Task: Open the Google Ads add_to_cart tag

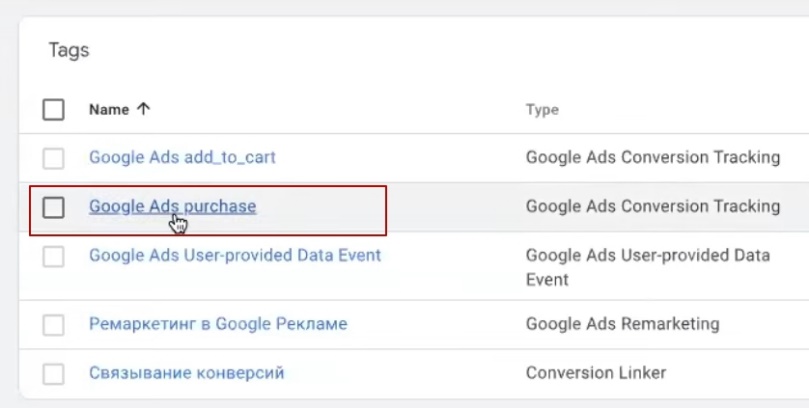Action: coord(182,157)
